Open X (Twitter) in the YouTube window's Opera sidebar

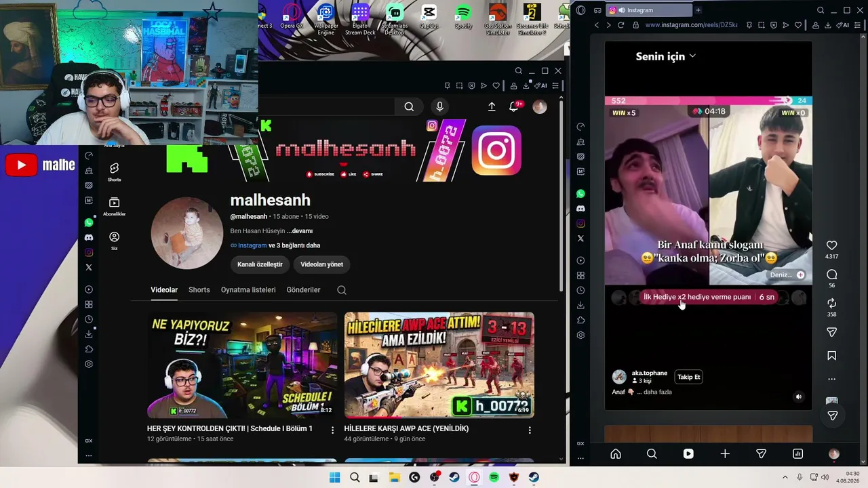point(89,267)
